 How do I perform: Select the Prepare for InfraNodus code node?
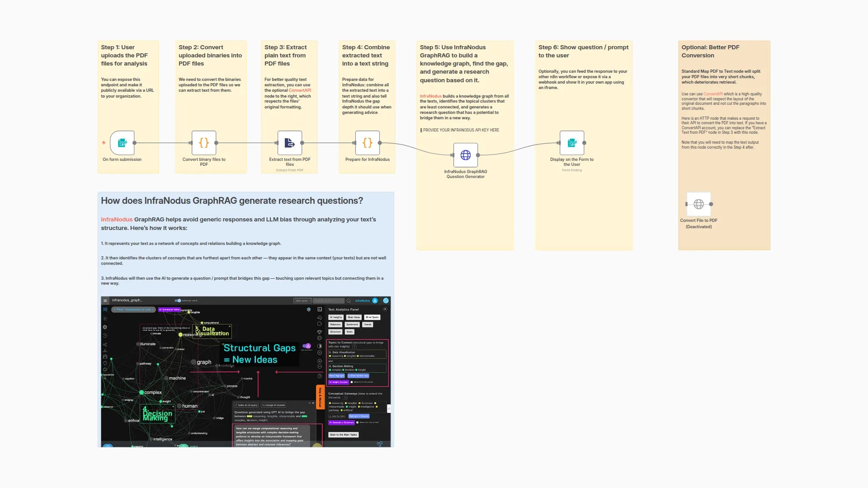(367, 143)
